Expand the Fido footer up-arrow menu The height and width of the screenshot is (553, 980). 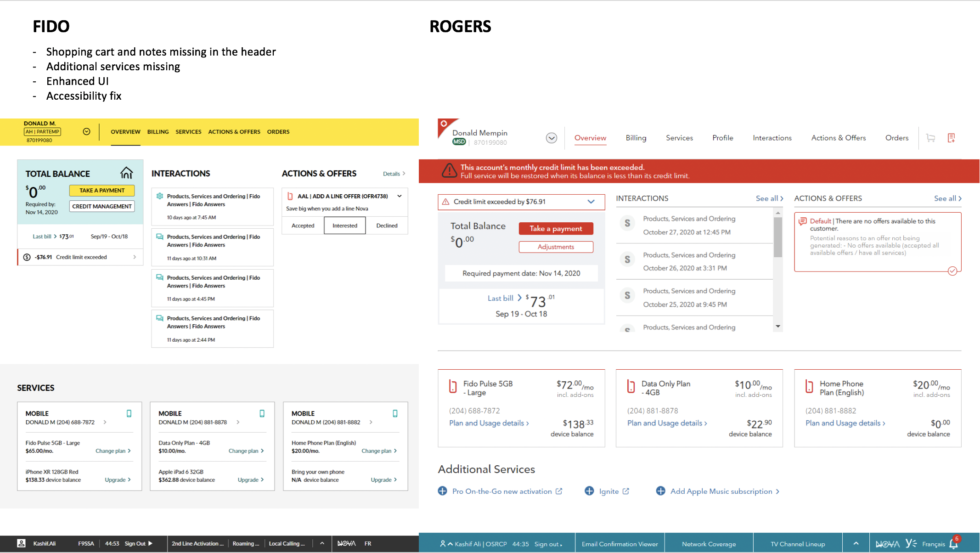coord(322,543)
